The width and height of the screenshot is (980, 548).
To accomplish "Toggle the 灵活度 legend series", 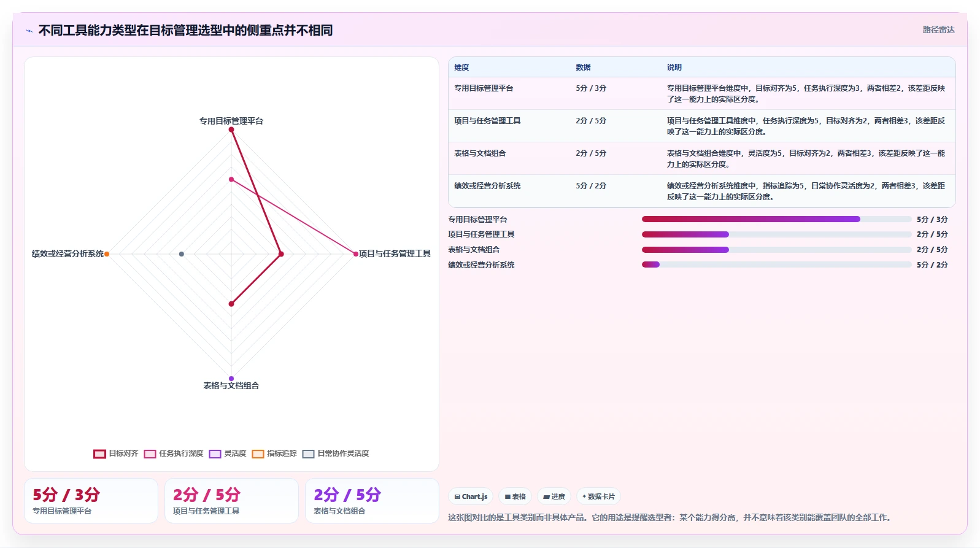I will (x=228, y=453).
